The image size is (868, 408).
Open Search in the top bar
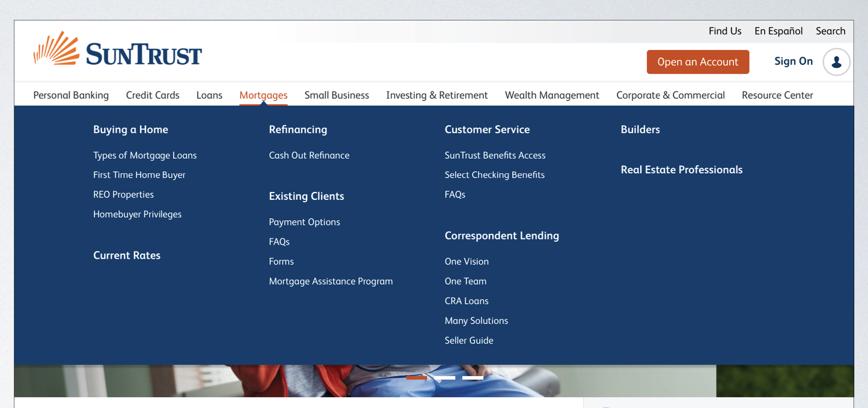click(x=830, y=31)
